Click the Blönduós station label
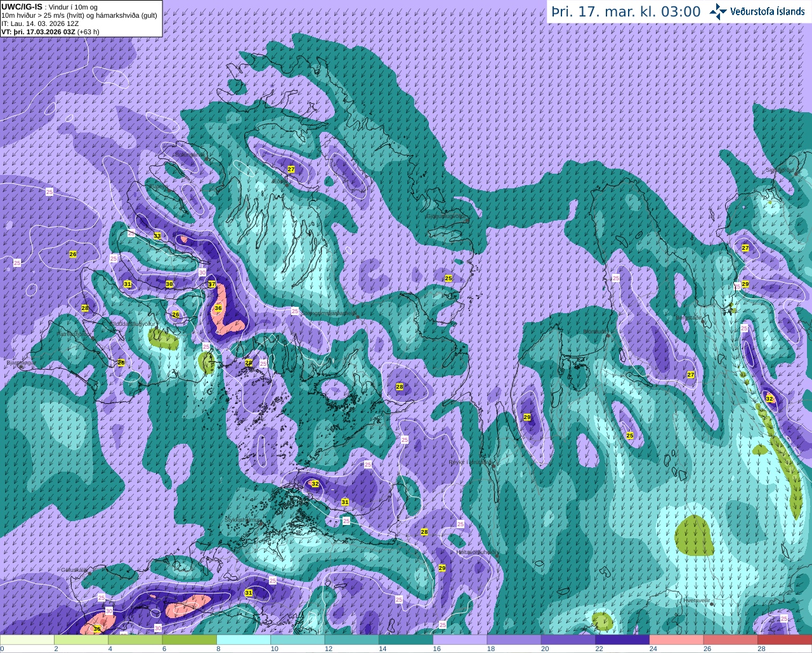 [596, 332]
